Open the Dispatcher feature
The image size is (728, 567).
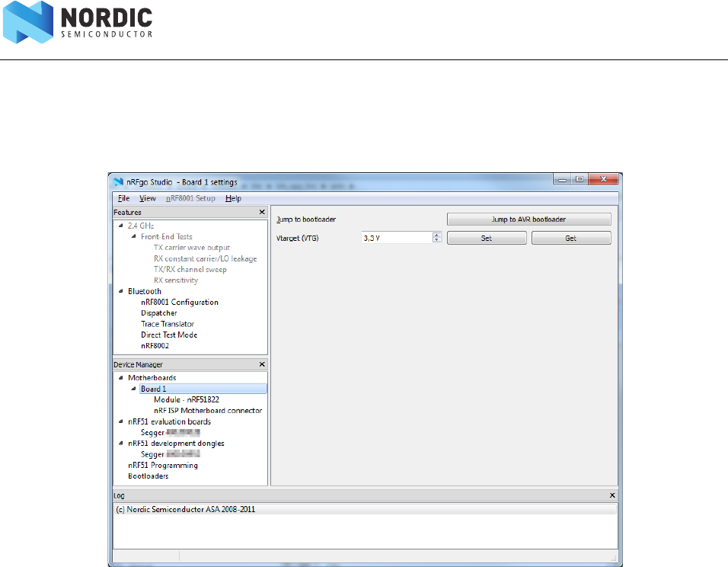tap(159, 313)
